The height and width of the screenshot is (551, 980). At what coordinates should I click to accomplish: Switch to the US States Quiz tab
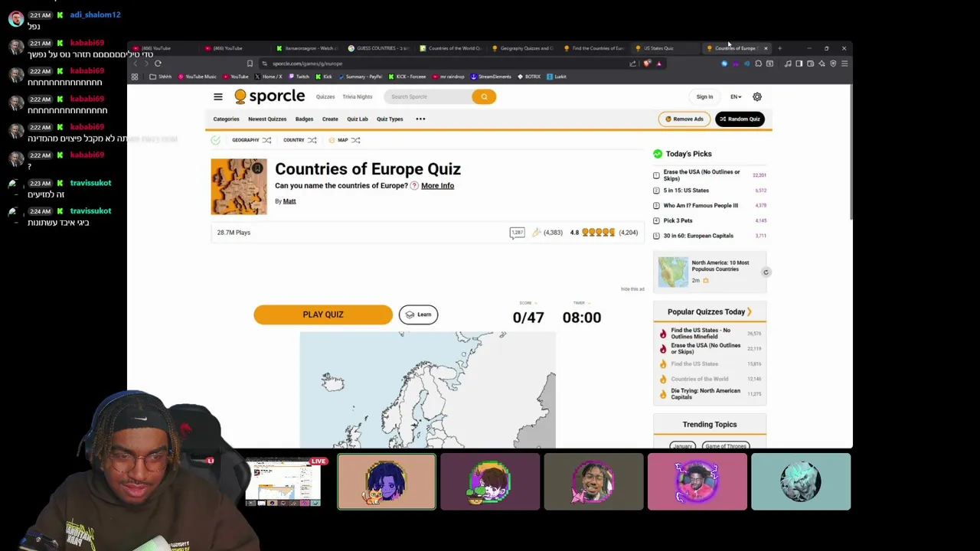664,48
